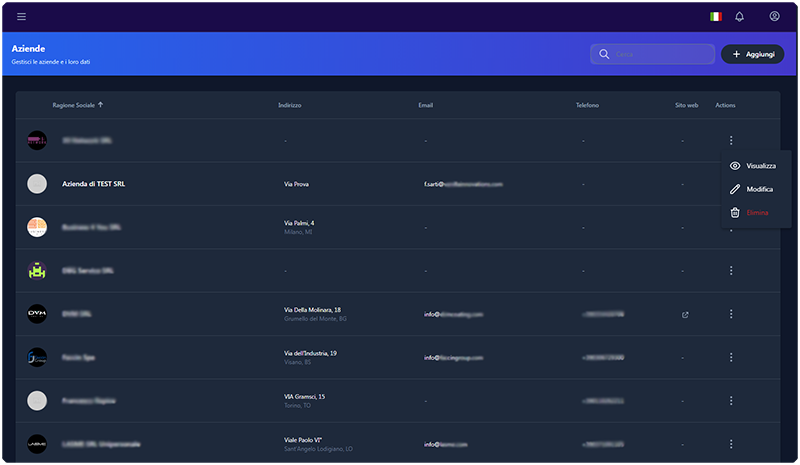Click the Indirizzo column header

[289, 105]
